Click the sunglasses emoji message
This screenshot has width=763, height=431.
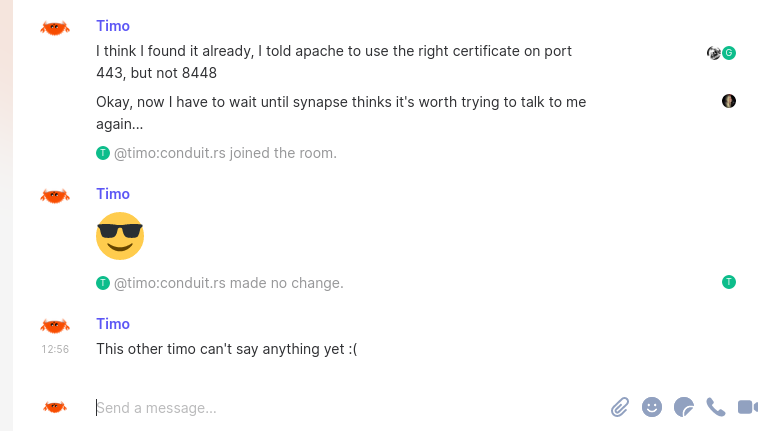coord(120,236)
